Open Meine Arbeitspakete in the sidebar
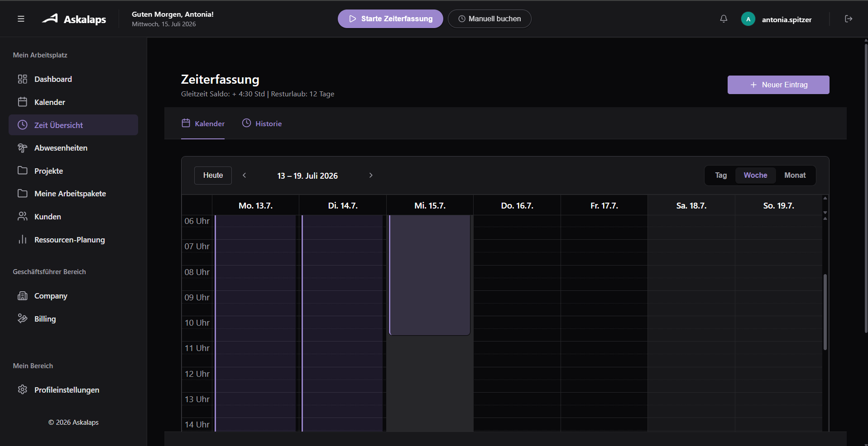Image resolution: width=868 pixels, height=446 pixels. [73, 194]
